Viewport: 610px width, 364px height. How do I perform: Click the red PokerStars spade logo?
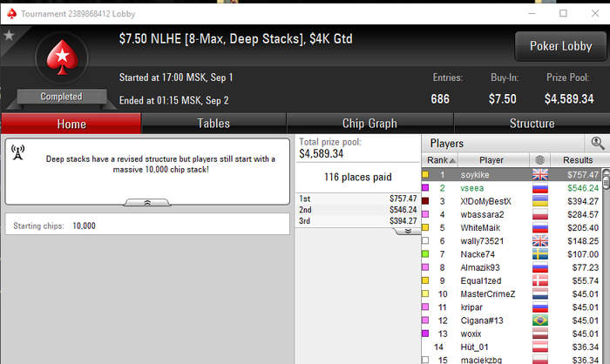coord(62,57)
